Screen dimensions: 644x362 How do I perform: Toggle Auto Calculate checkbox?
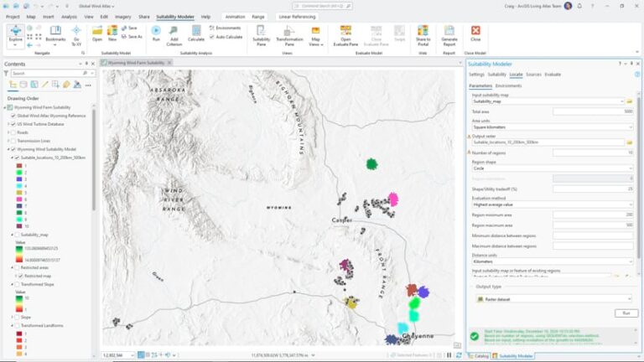211,37
